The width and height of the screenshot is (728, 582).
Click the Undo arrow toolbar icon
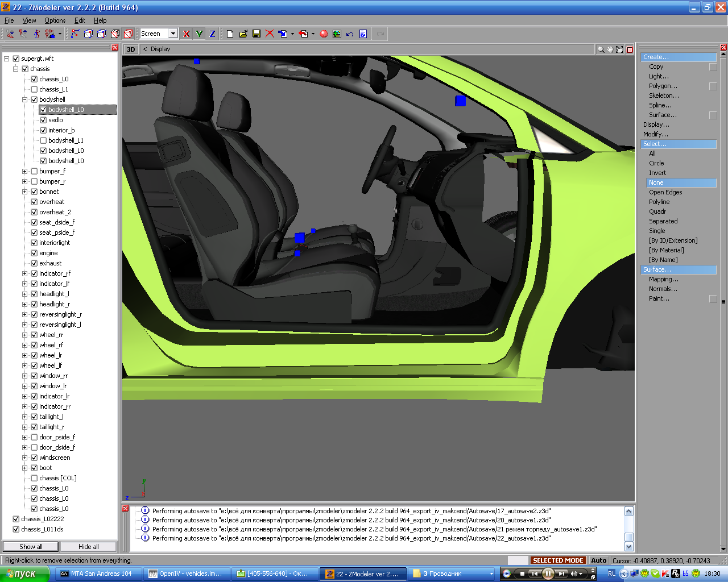[350, 34]
